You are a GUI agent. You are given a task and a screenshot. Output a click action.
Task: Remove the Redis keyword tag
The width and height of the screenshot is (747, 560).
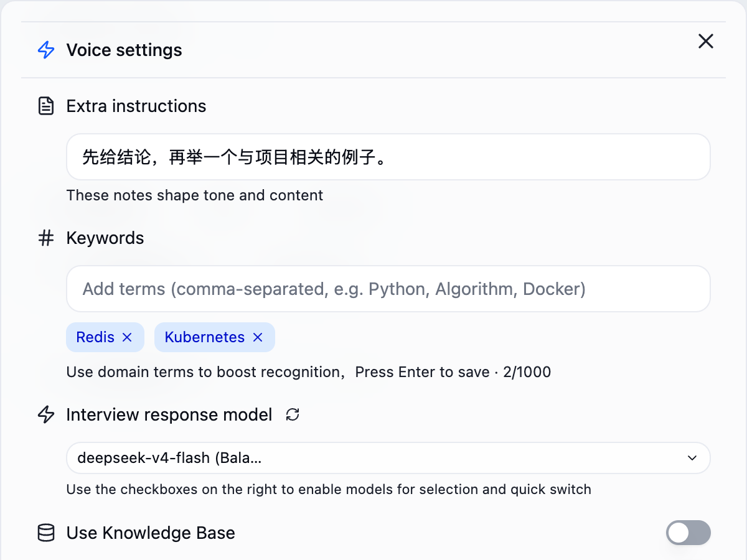pos(127,337)
